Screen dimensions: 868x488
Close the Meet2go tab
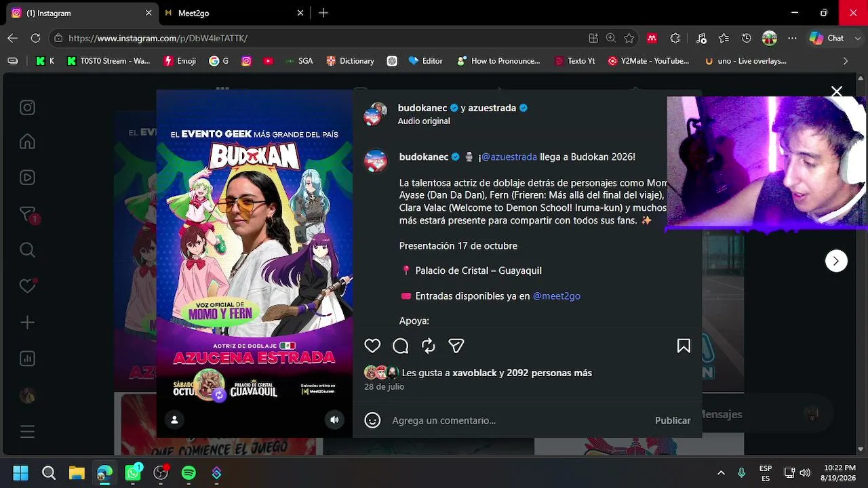coord(300,13)
